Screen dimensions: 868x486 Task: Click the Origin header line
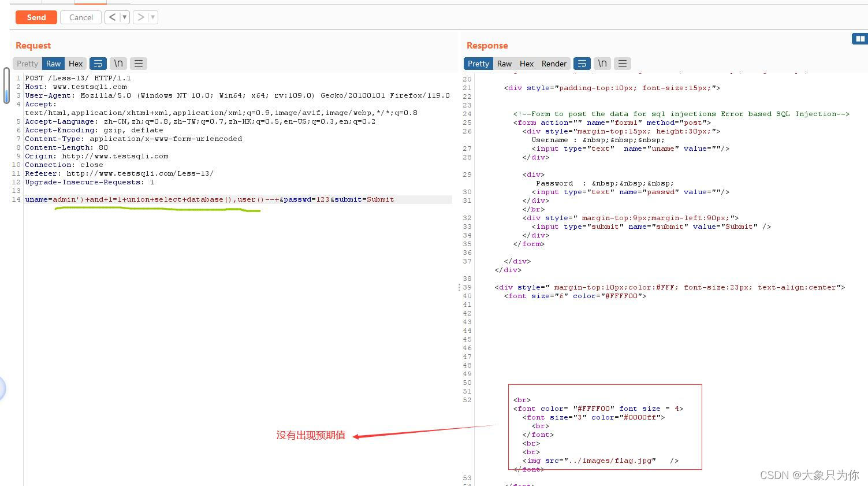tap(96, 156)
